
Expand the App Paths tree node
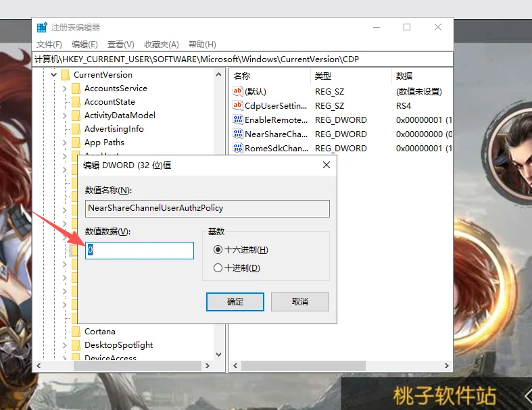pos(64,143)
